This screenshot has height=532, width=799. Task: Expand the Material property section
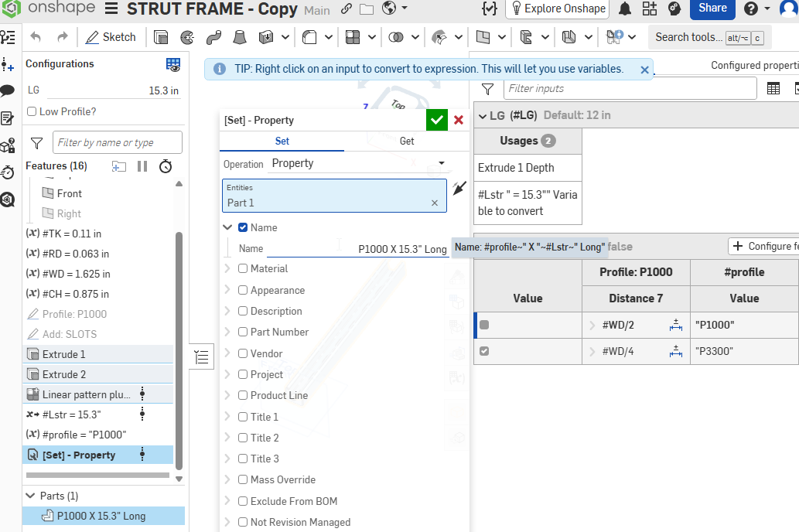[x=227, y=268]
